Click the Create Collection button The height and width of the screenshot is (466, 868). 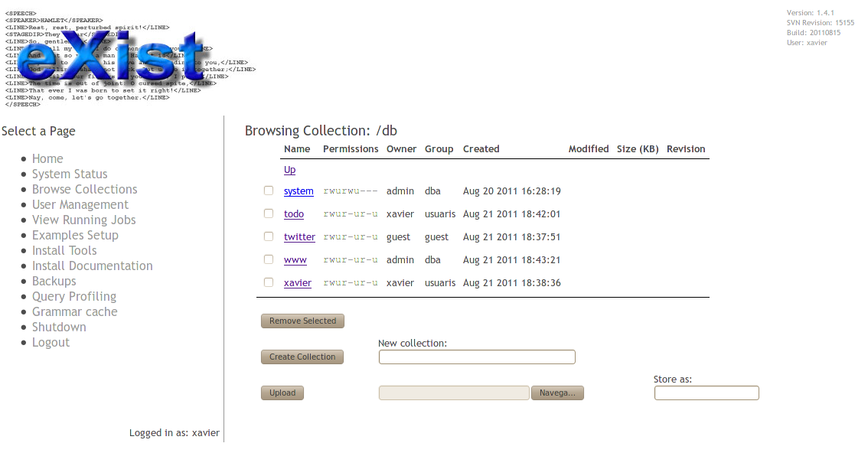pos(302,357)
